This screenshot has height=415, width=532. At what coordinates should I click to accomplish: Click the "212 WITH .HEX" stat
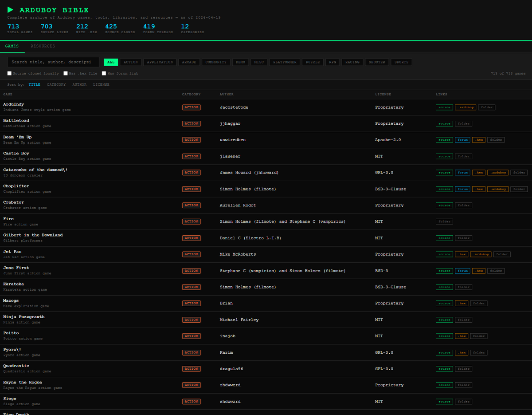86,29
